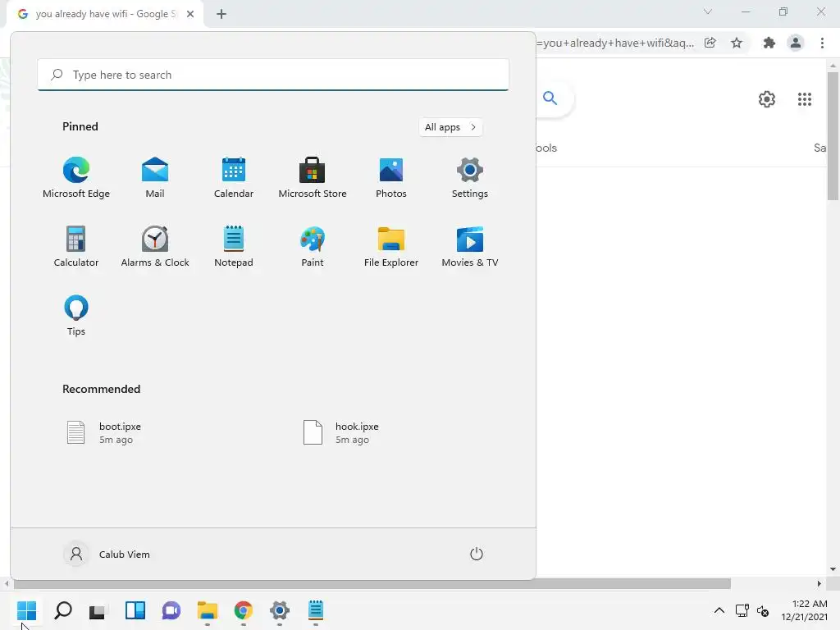
Task: Open File Explorer on the taskbar
Action: coord(208,610)
